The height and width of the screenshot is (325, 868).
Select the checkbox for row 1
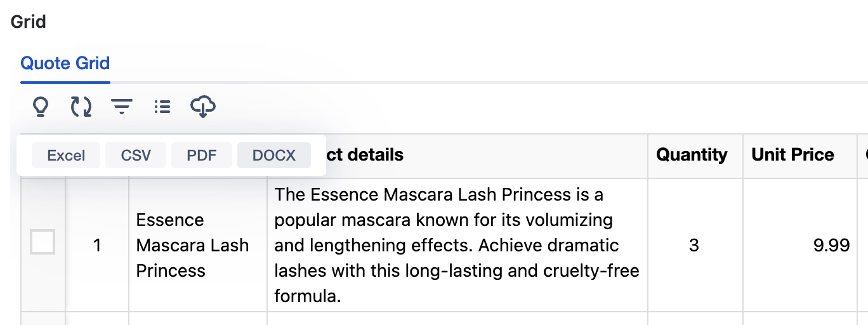(43, 242)
